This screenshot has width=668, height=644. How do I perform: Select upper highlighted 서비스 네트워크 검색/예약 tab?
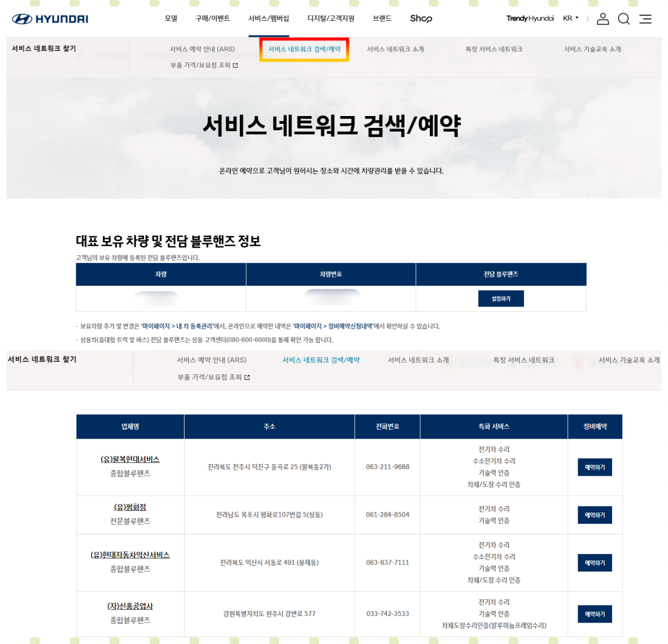click(x=304, y=49)
